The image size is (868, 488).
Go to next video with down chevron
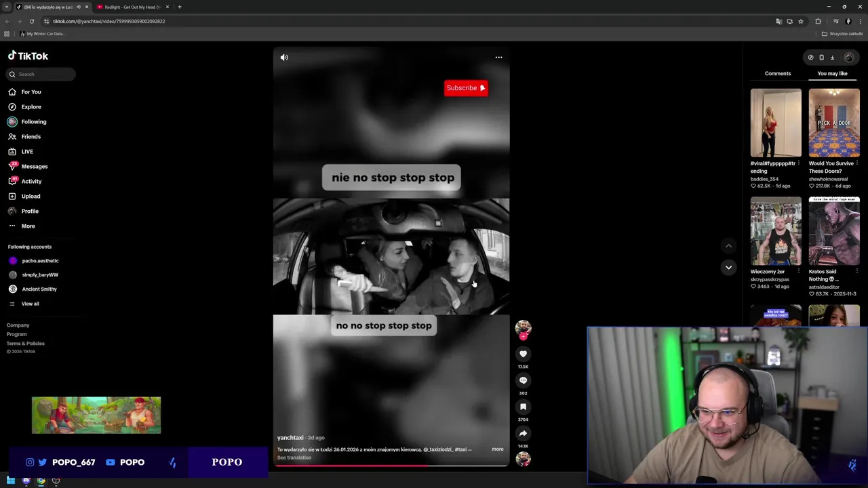coord(728,268)
